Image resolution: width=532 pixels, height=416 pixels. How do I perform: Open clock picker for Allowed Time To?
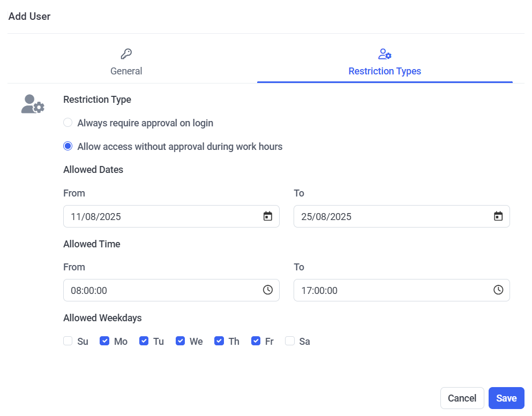click(498, 290)
